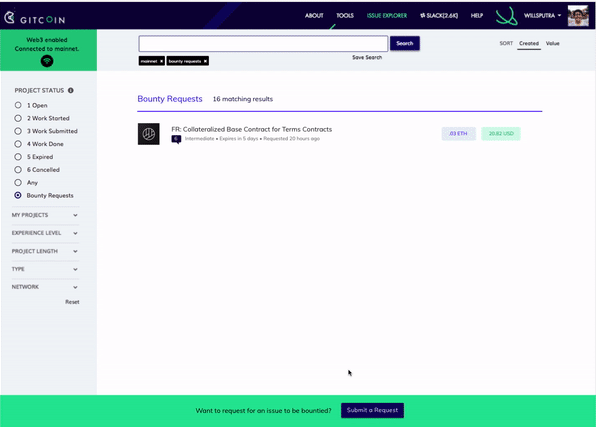Viewport: 596px width, 427px height.
Task: Click the .03 ETH value badge
Action: click(x=458, y=133)
